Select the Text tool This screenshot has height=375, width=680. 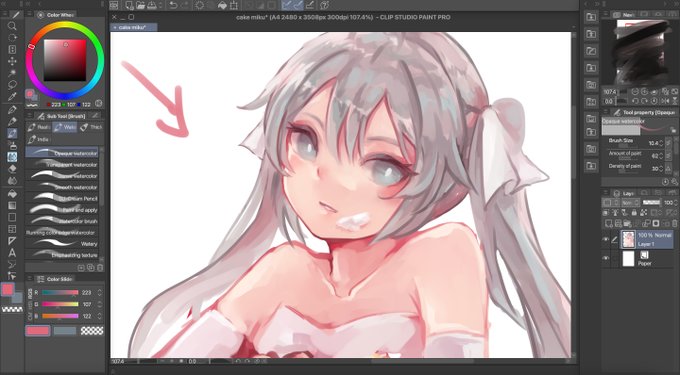coord(12,253)
